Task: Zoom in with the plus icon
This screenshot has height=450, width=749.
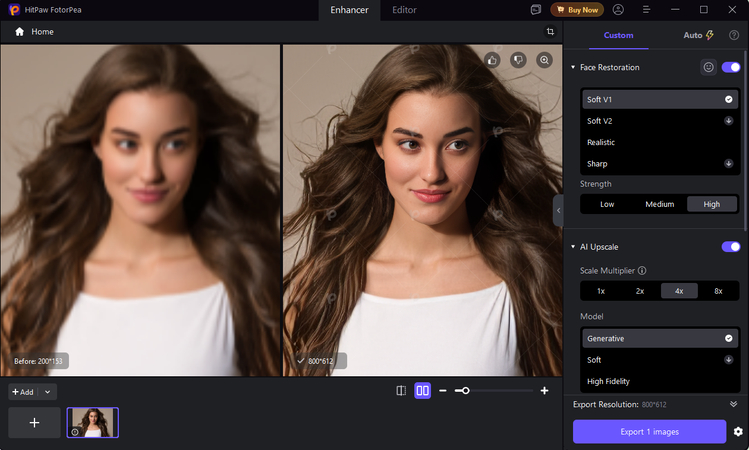Action: (x=544, y=391)
